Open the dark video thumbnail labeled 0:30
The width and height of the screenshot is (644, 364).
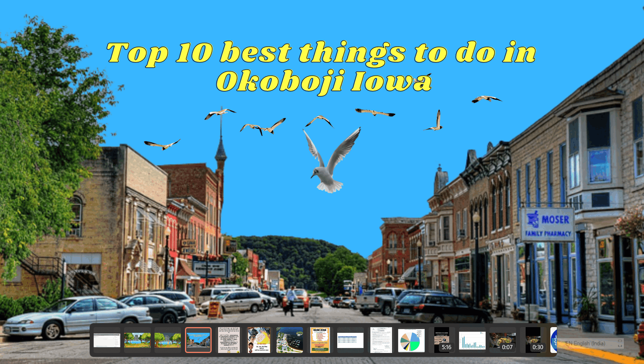533,340
